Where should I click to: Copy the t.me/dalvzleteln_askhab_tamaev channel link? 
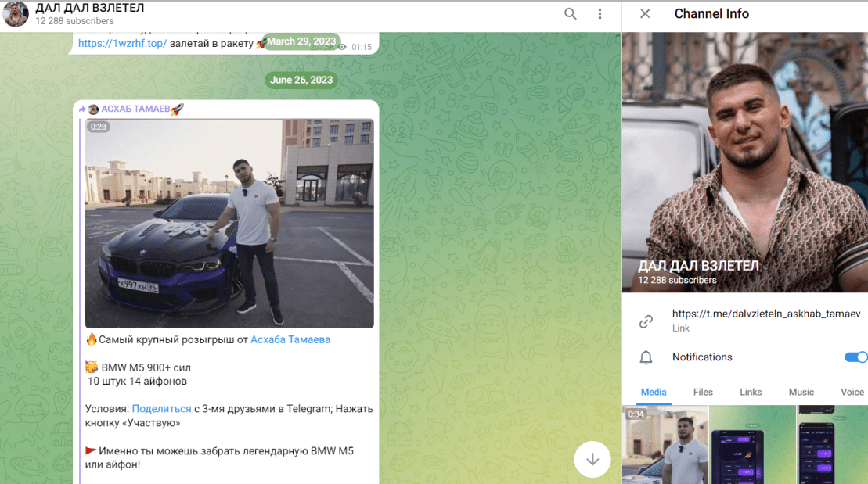(x=766, y=314)
